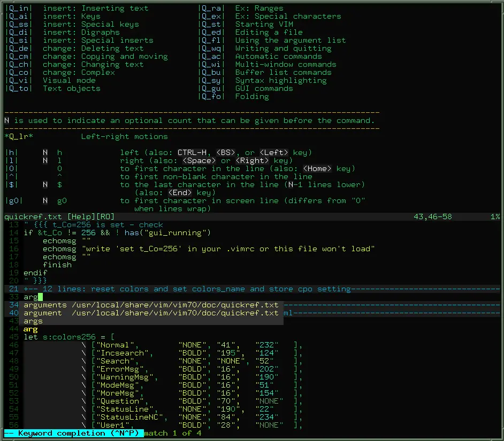Click the |$| last character motion tag

click(12, 185)
